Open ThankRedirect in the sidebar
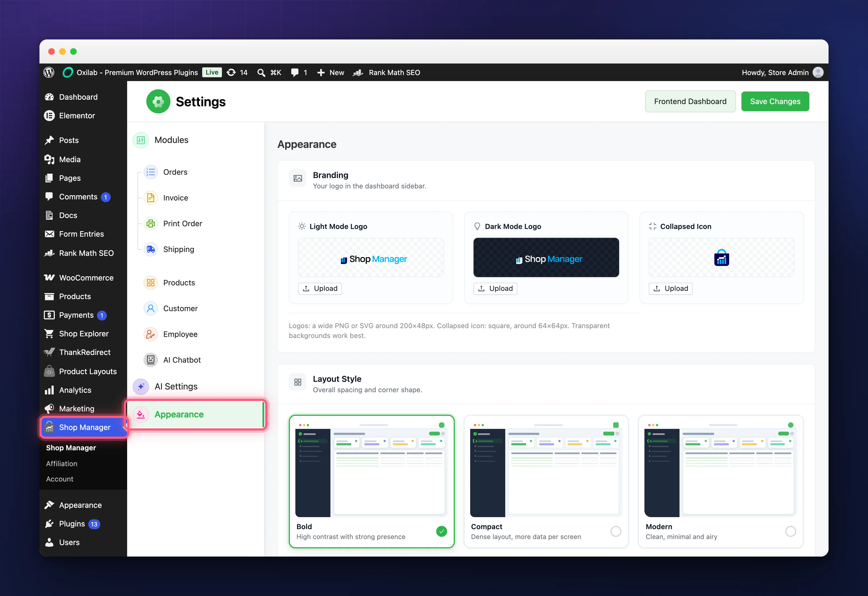The height and width of the screenshot is (596, 868). [x=83, y=353]
